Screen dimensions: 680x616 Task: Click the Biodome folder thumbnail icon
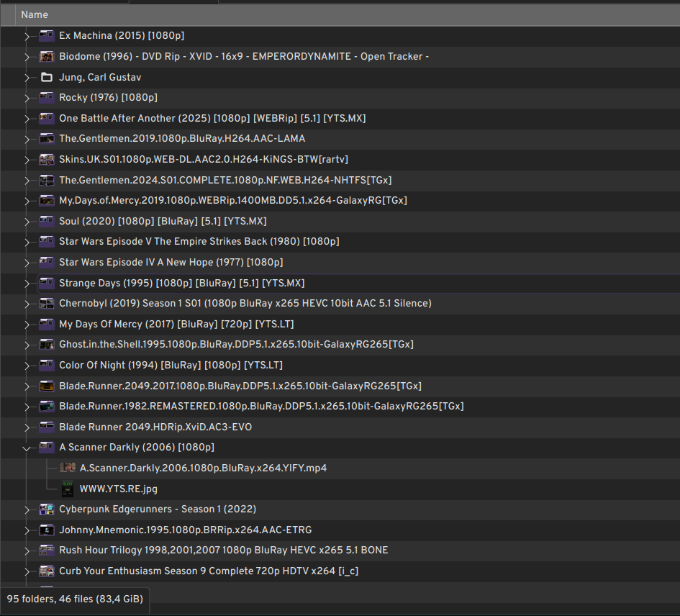tap(46, 56)
